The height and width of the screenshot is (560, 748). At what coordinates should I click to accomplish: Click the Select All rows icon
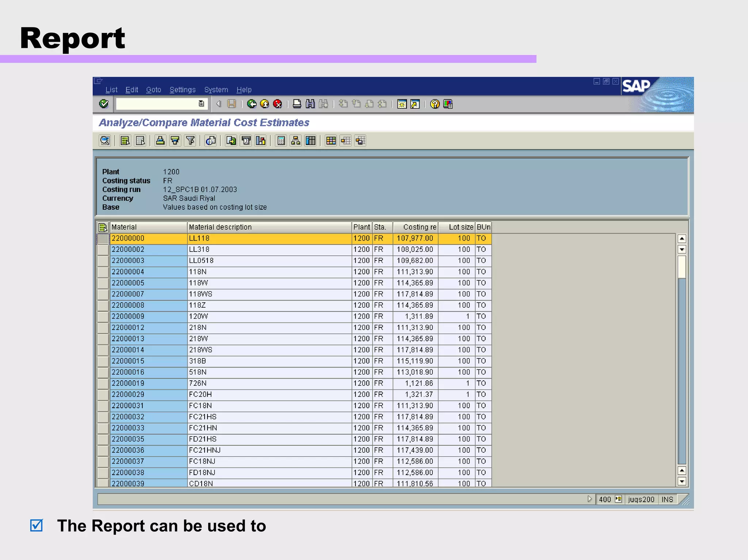click(x=125, y=141)
